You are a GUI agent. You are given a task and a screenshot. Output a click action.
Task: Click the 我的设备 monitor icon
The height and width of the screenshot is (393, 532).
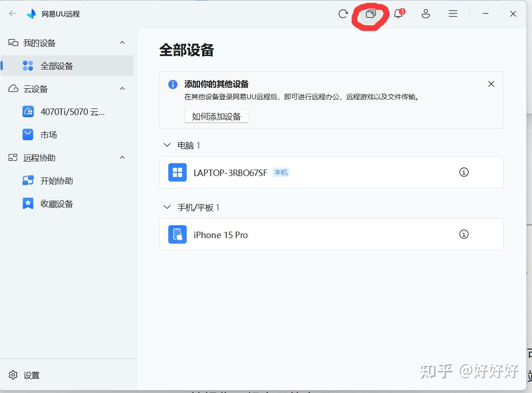pos(13,43)
